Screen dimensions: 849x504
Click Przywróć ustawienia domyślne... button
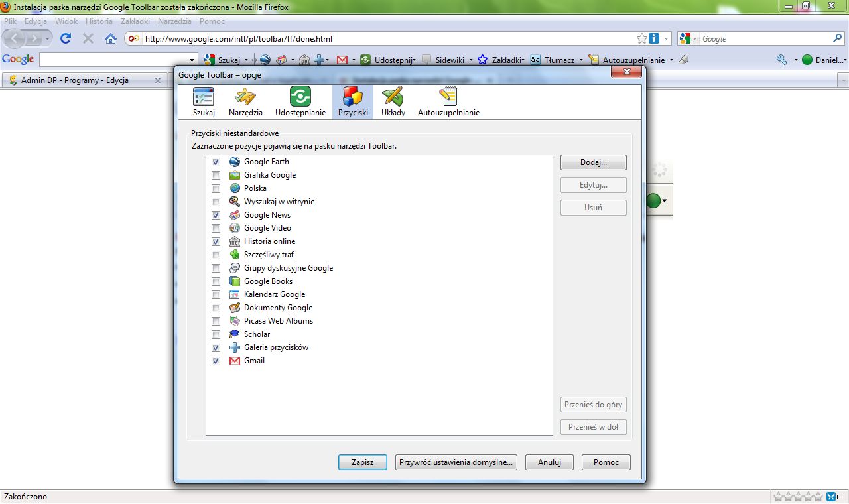[x=456, y=462]
